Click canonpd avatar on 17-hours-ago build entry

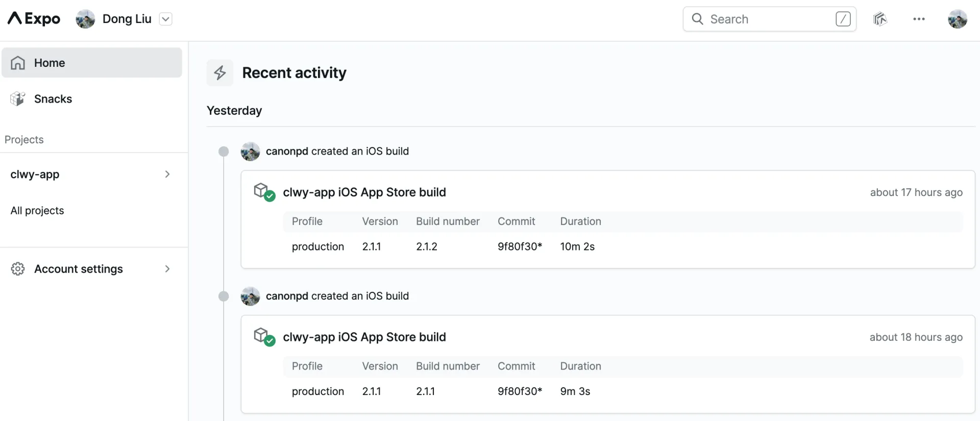(x=250, y=152)
